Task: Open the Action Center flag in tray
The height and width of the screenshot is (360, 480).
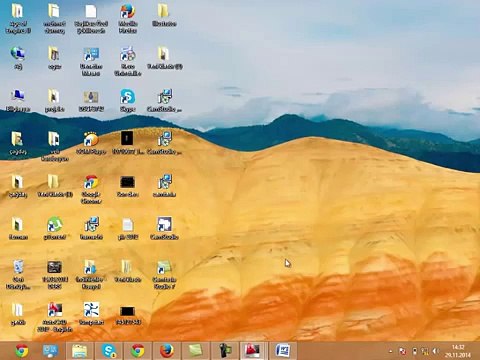Action: pyautogui.click(x=403, y=351)
